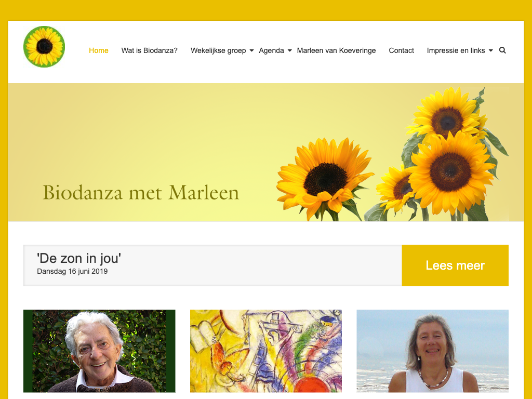The width and height of the screenshot is (532, 399).
Task: Click the Lees meer button
Action: 455,265
